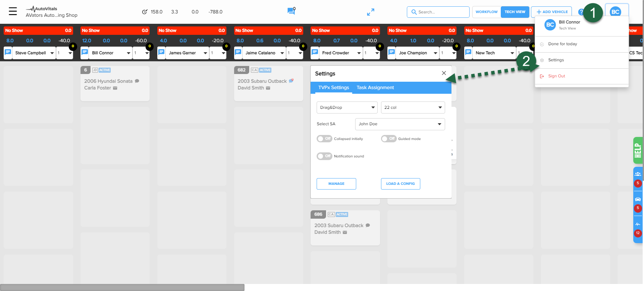Click the LOAD A CONFIG button
Screen dimensions: 644x291
click(400, 184)
